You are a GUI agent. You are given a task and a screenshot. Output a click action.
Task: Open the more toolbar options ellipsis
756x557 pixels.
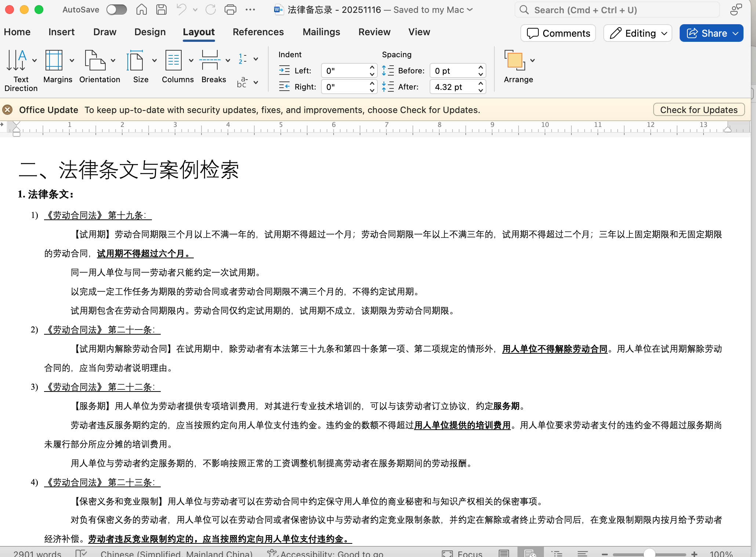point(250,10)
